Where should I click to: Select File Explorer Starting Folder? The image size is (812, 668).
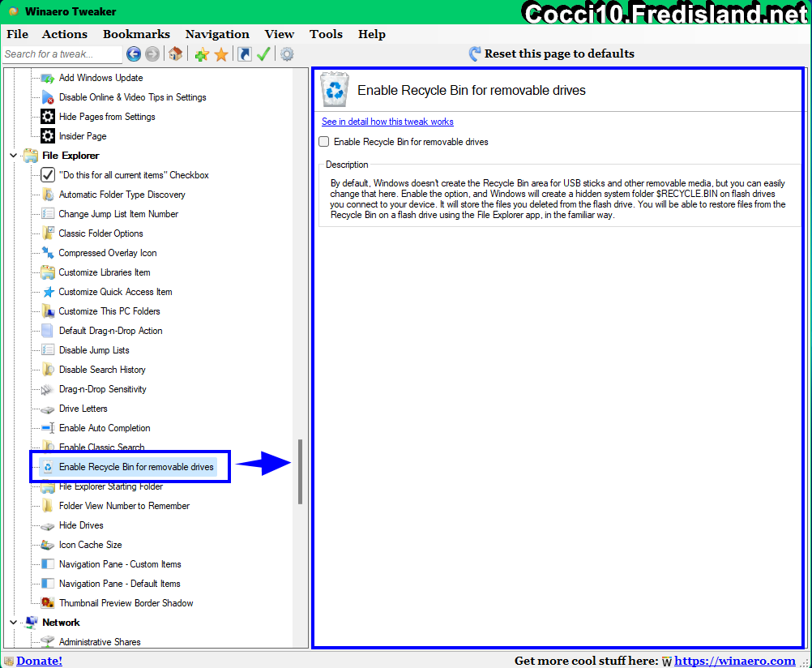coord(111,486)
